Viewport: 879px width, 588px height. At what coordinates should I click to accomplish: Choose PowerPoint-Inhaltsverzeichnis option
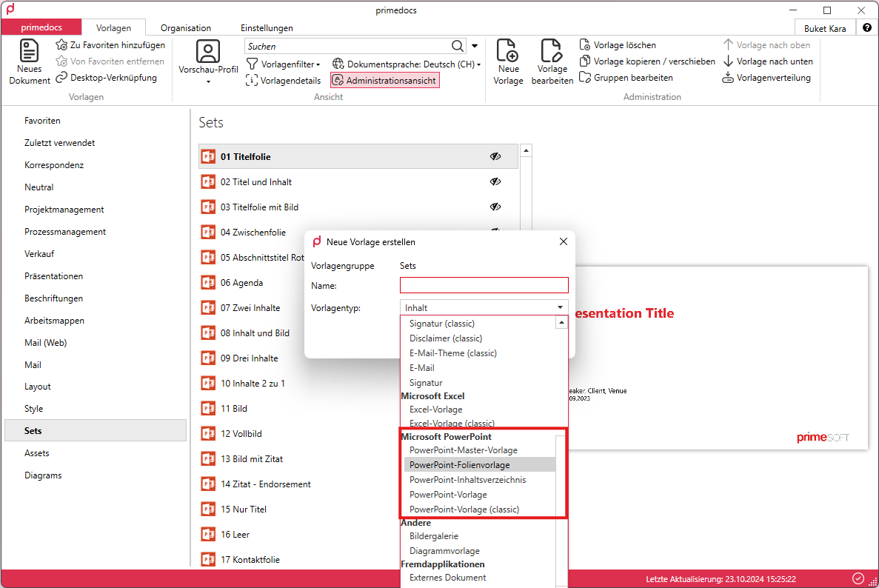point(467,480)
